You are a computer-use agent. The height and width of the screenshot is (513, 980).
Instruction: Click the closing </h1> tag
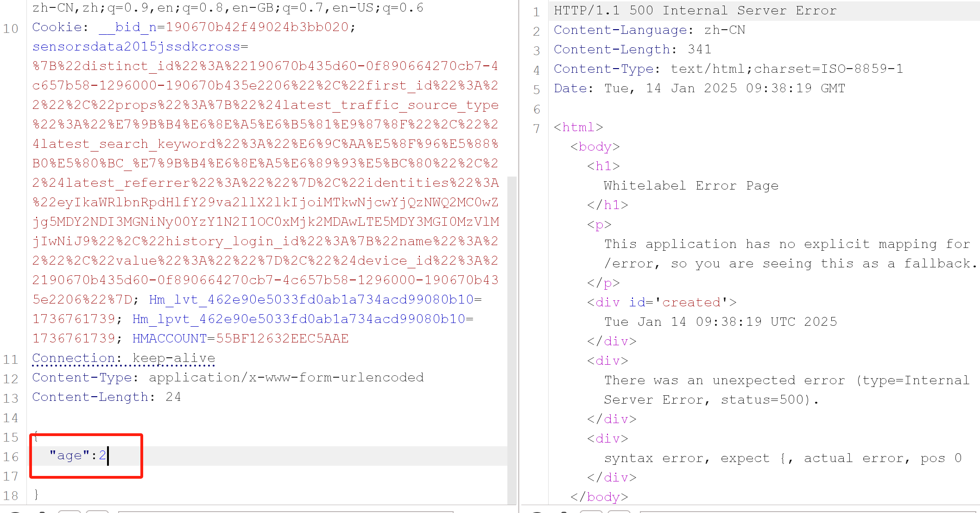coord(607,205)
